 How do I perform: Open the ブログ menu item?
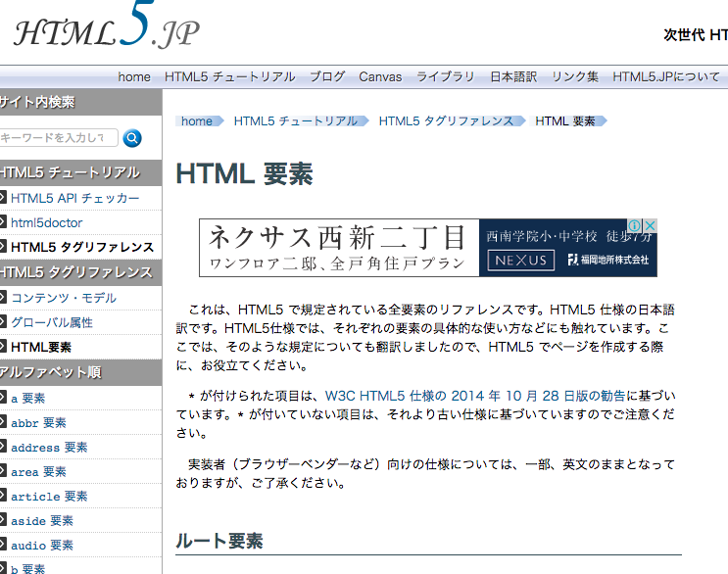(327, 76)
